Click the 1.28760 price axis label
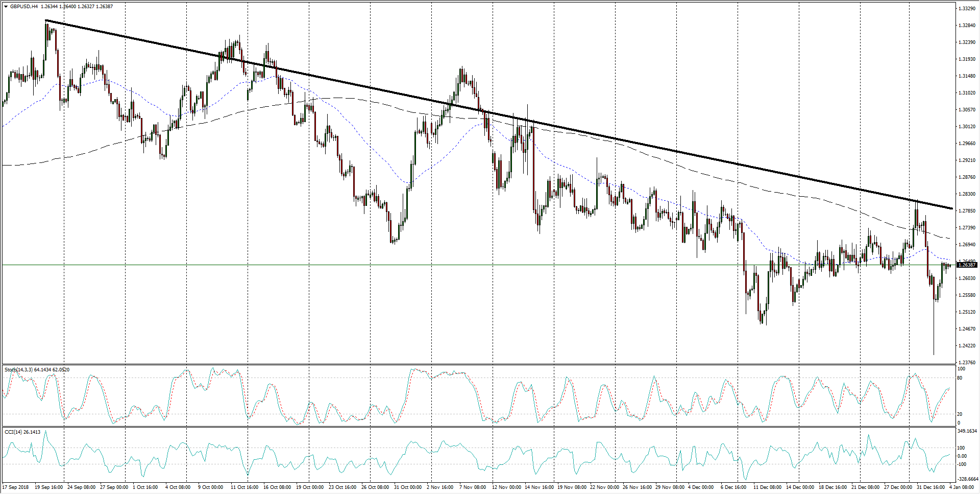 967,177
